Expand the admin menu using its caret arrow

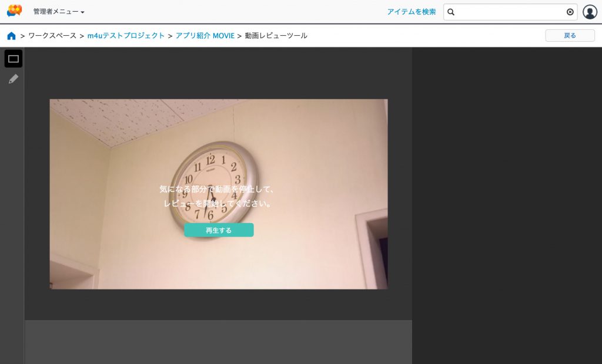[x=81, y=11]
